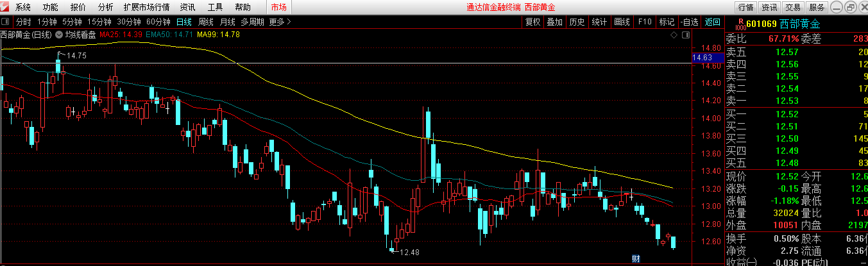Click -自选 to remove from watchlist
Viewport: 868px width, 266px height.
(690, 21)
